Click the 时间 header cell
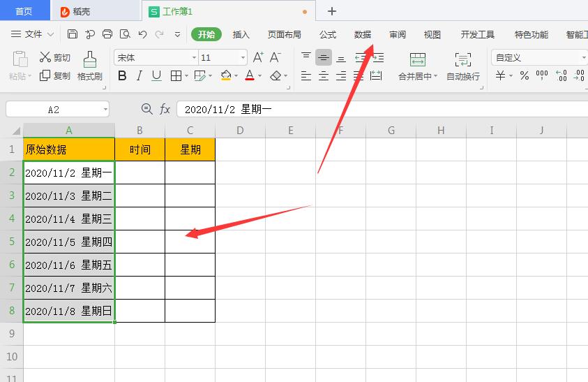 (140, 149)
